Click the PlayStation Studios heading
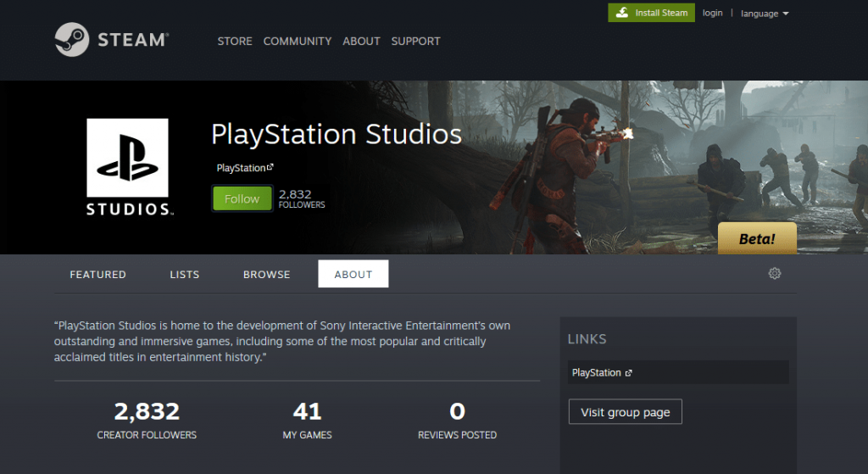The width and height of the screenshot is (868, 474). pos(336,135)
